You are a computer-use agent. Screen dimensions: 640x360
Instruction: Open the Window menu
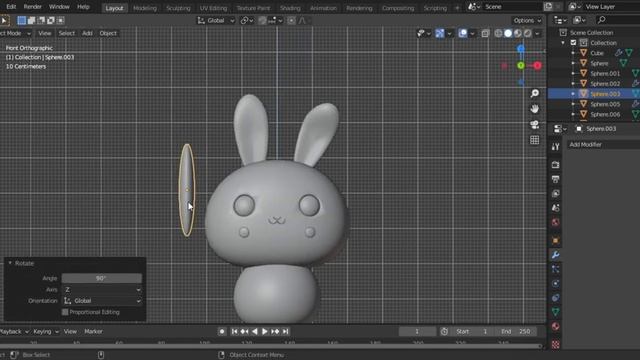pyautogui.click(x=59, y=7)
